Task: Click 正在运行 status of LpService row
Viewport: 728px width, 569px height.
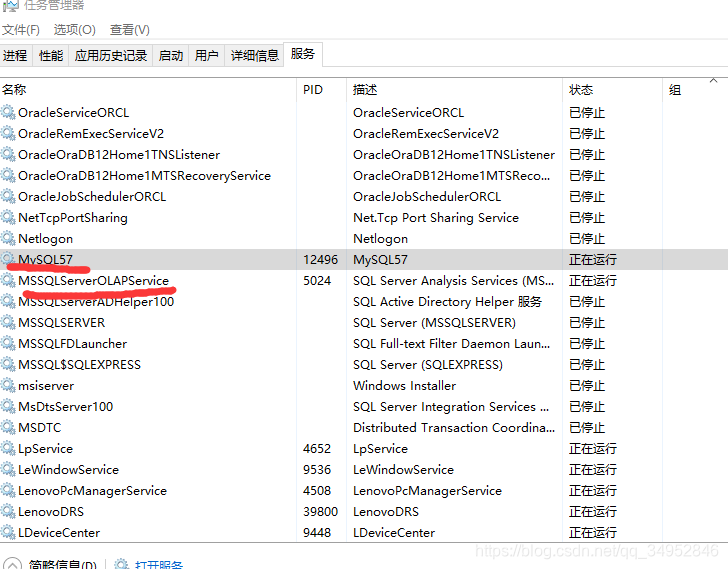Action: (593, 448)
